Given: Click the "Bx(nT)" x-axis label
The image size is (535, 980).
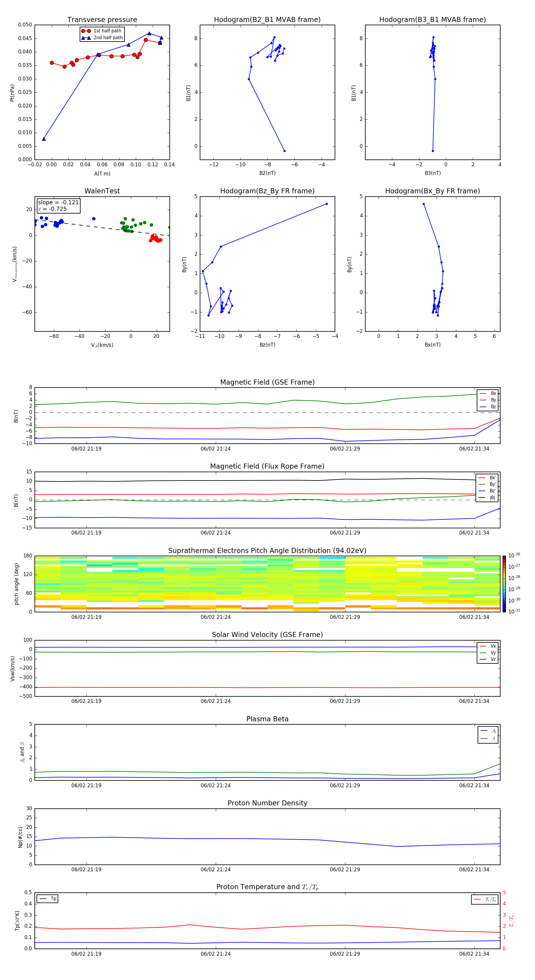Looking at the screenshot, I should 432,345.
